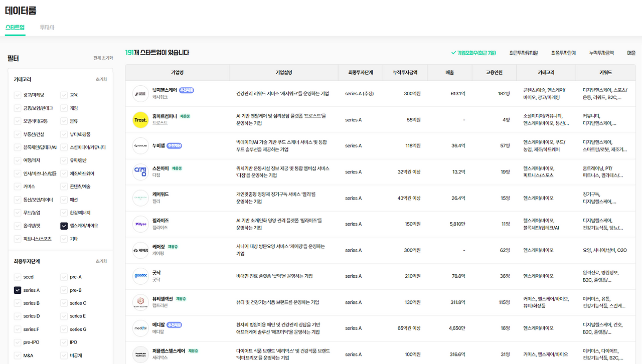Sort by 최근투자유치일
Image resolution: width=642 pixels, height=364 pixels.
pyautogui.click(x=524, y=53)
